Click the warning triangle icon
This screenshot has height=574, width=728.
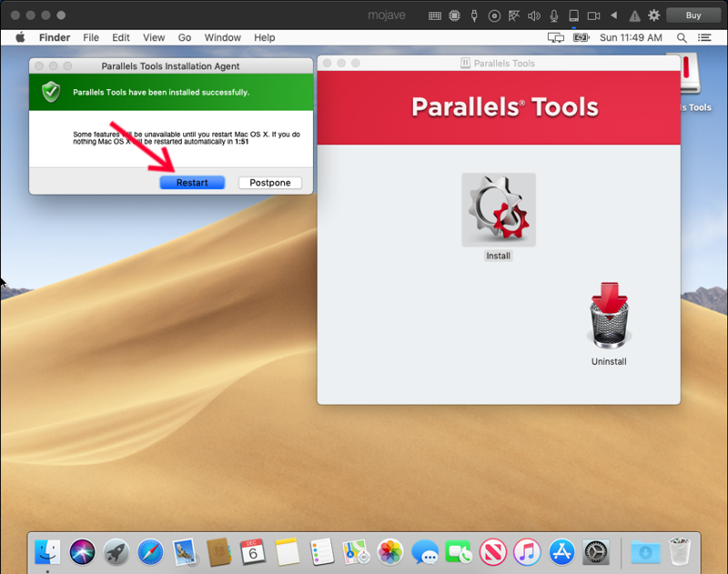(634, 15)
